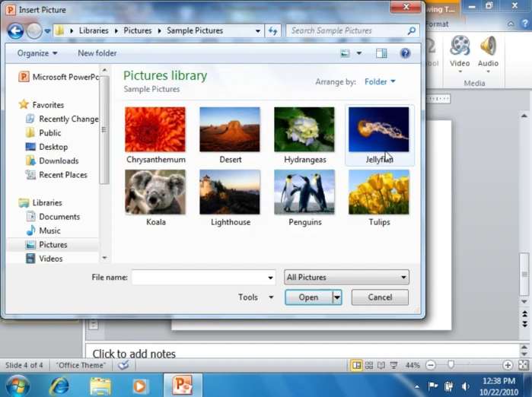532x397 pixels.
Task: Click the back navigation arrow
Action: click(15, 31)
